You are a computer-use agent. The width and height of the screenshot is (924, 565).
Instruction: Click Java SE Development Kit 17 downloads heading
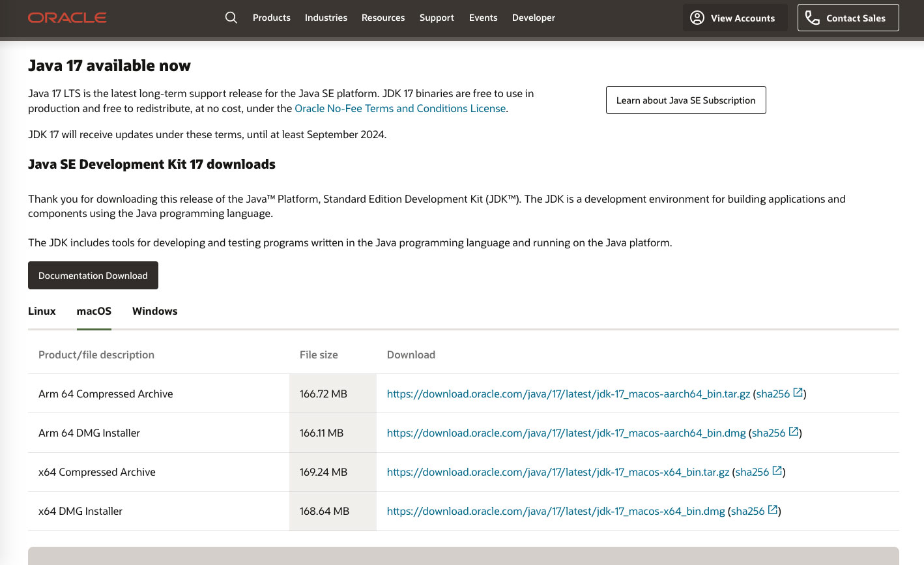pyautogui.click(x=152, y=164)
